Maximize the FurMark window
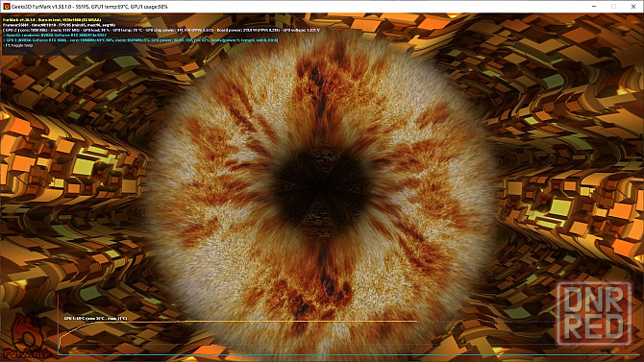This screenshot has height=362, width=644. pos(613,7)
